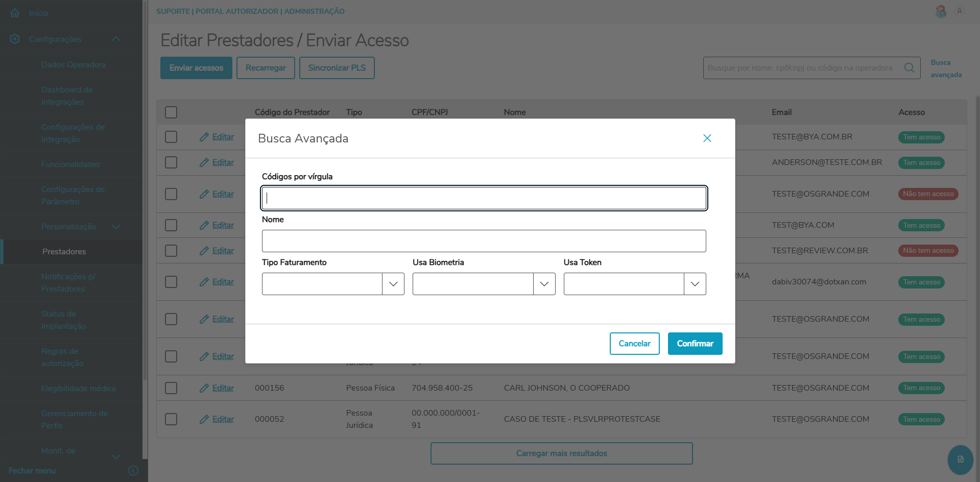
Task: Click pencil edit icon for provider 000052
Action: coord(204,419)
